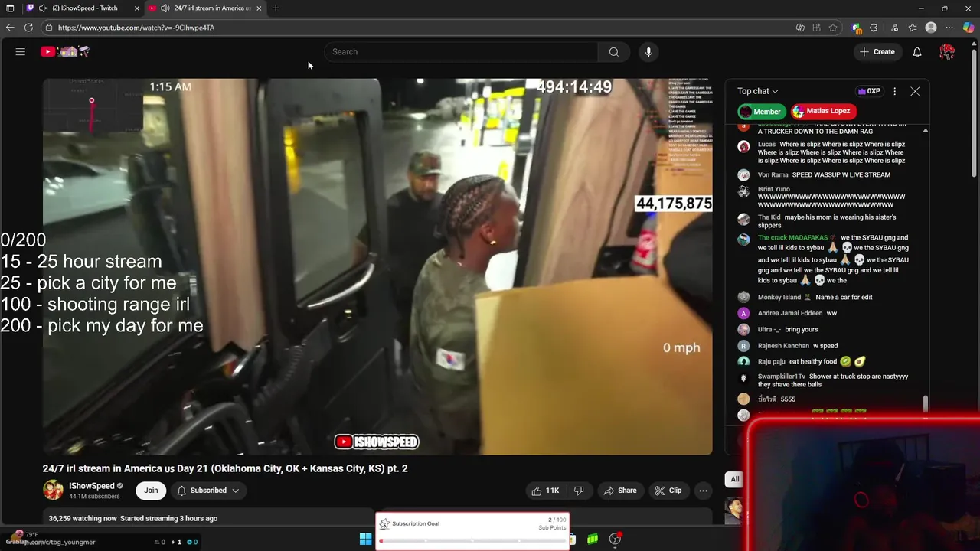Click the Create button
The image size is (980, 551).
pyautogui.click(x=877, y=52)
